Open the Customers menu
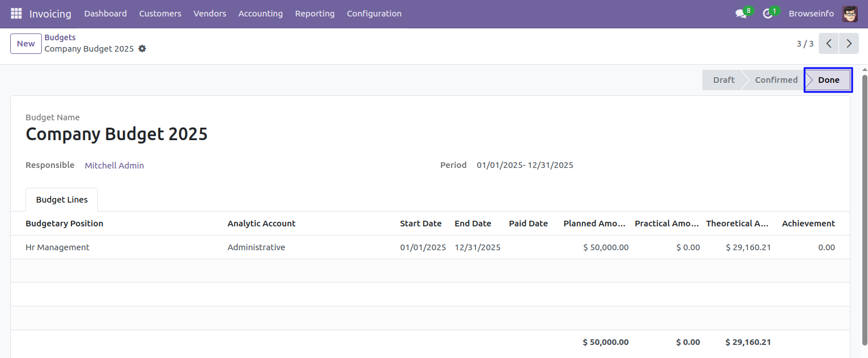The width and height of the screenshot is (868, 358). click(160, 14)
